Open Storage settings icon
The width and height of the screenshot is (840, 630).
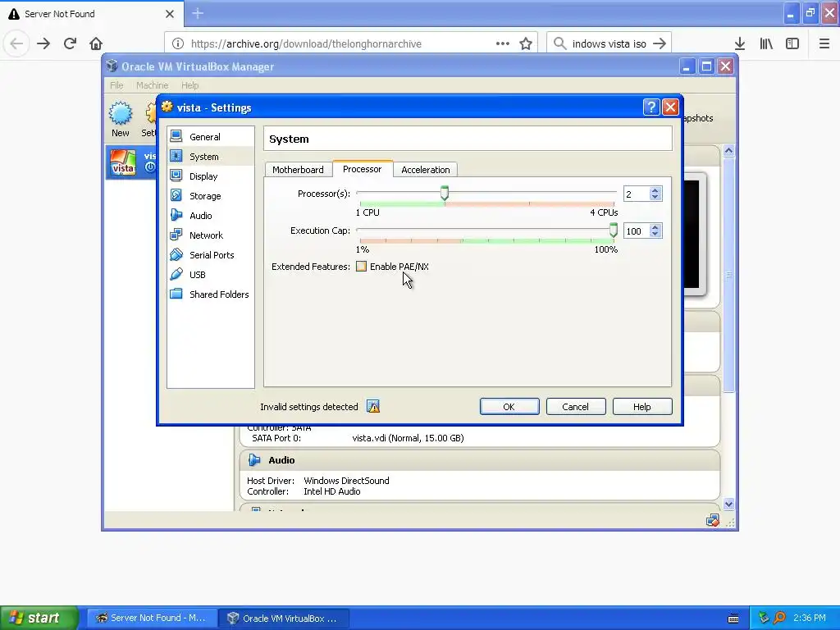[176, 195]
